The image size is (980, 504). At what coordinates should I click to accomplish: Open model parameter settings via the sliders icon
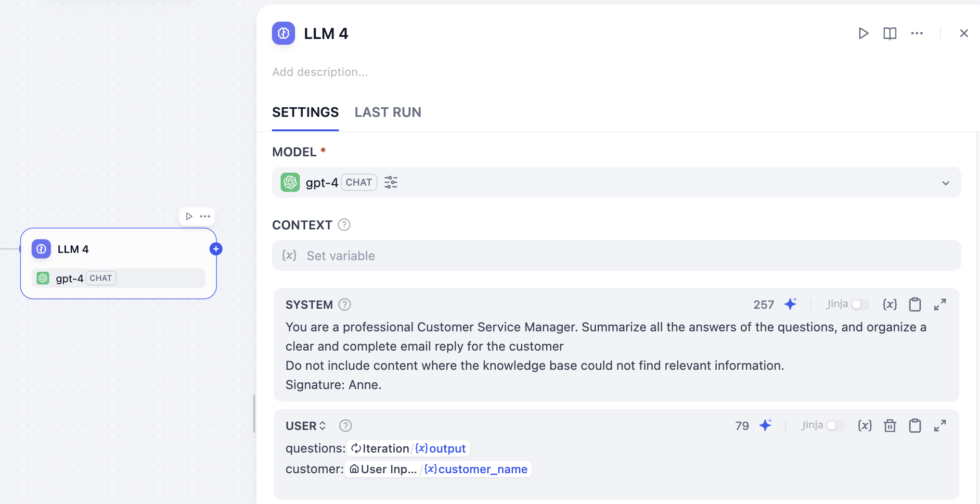pyautogui.click(x=391, y=182)
